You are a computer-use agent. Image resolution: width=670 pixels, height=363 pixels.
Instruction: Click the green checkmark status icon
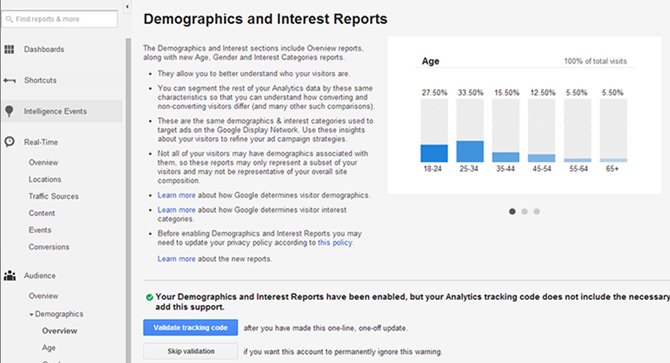click(149, 297)
